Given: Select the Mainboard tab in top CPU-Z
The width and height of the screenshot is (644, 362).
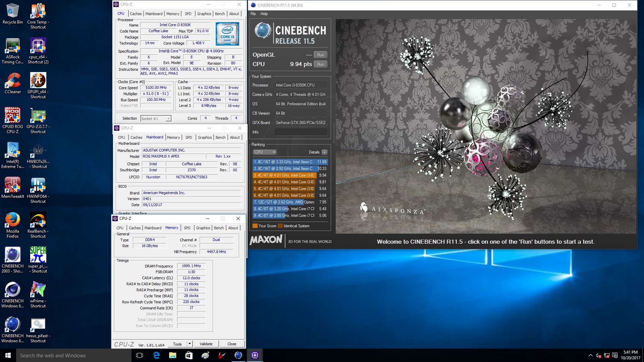Looking at the screenshot, I should (154, 14).
